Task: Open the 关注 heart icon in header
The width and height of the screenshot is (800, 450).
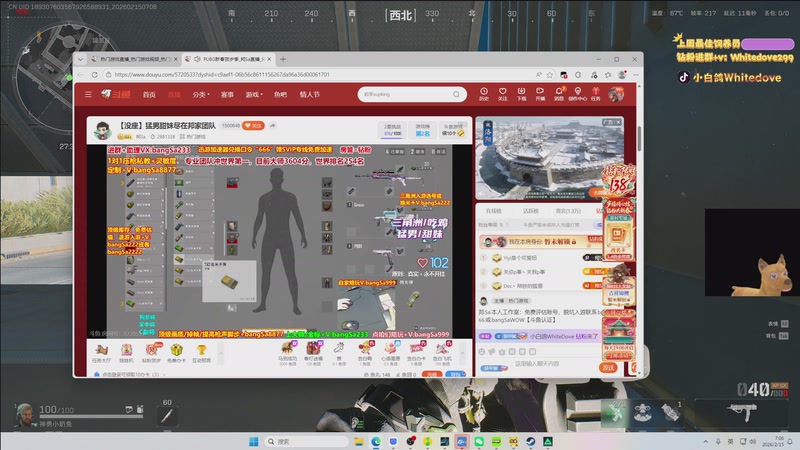Action: point(503,94)
